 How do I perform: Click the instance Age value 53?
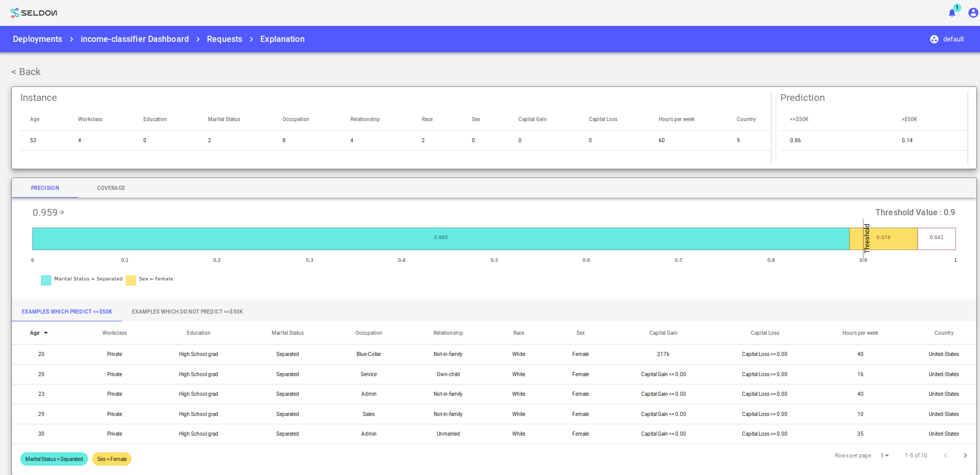click(33, 141)
